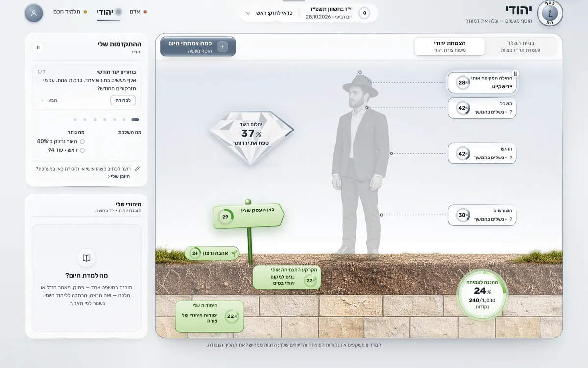Click the 'מה השלמת' column header
Screen dimensions: 588x368
coord(130,132)
